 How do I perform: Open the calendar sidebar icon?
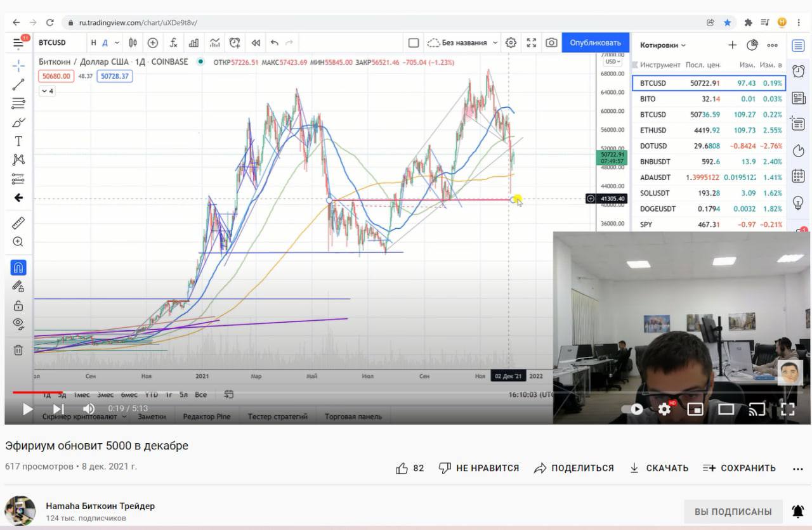pyautogui.click(x=799, y=176)
